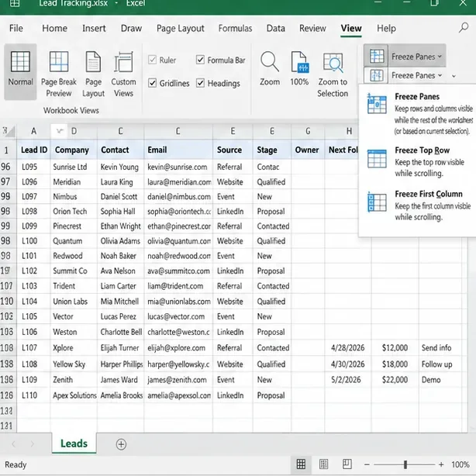Open the Page Layout tab
This screenshot has height=476, width=476.
pos(181,28)
